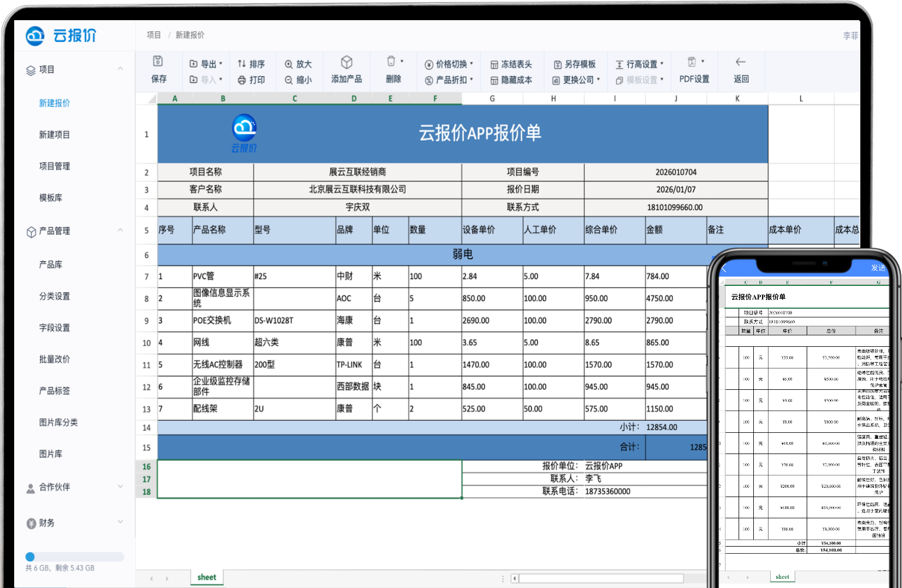The height and width of the screenshot is (588, 902).
Task: Open 字段设置 in the sidebar
Action: click(54, 328)
